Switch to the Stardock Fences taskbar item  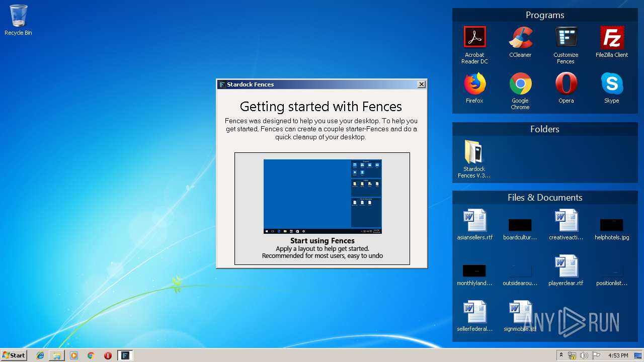pyautogui.click(x=125, y=355)
